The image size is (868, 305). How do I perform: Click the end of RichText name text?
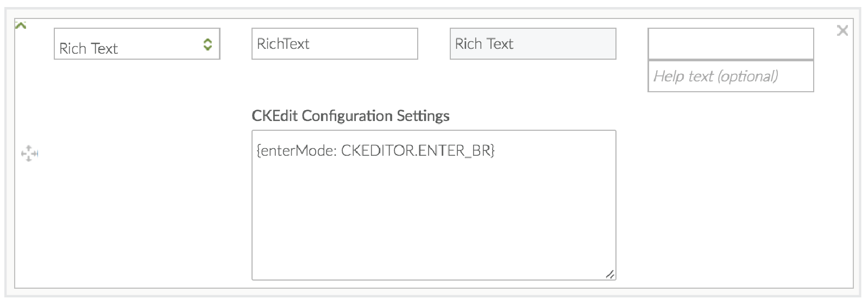[310, 44]
